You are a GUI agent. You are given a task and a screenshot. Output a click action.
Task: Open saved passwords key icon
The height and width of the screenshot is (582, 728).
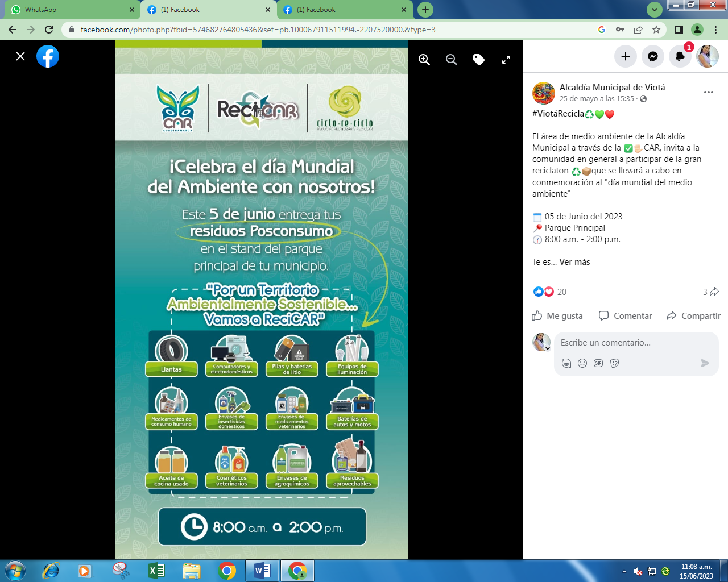click(620, 30)
